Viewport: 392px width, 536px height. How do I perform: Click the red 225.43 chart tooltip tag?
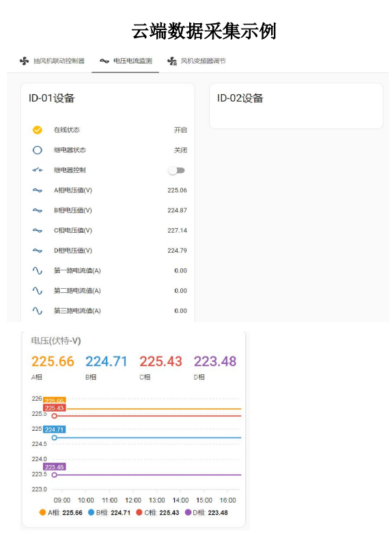pyautogui.click(x=55, y=408)
